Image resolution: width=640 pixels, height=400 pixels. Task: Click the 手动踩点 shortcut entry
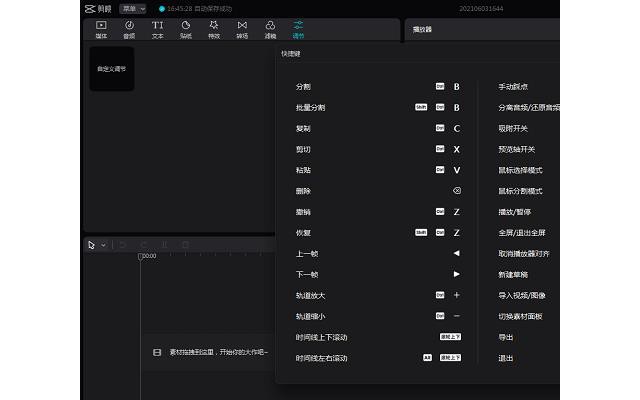click(513, 87)
